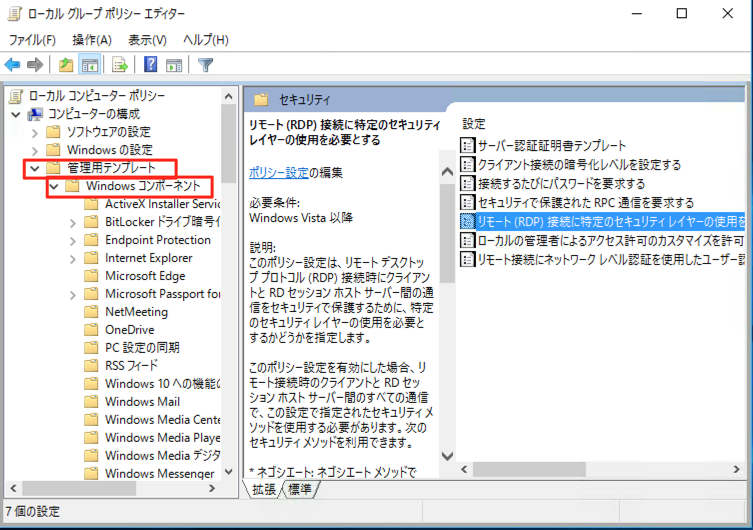Click the OneDrive folder icon
The image size is (753, 530).
[91, 330]
